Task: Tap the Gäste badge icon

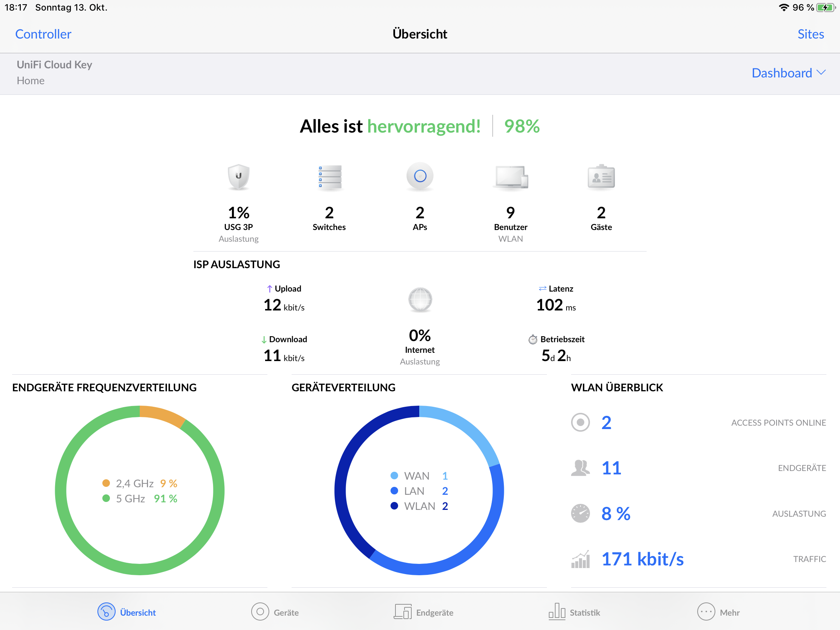Action: pos(601,178)
